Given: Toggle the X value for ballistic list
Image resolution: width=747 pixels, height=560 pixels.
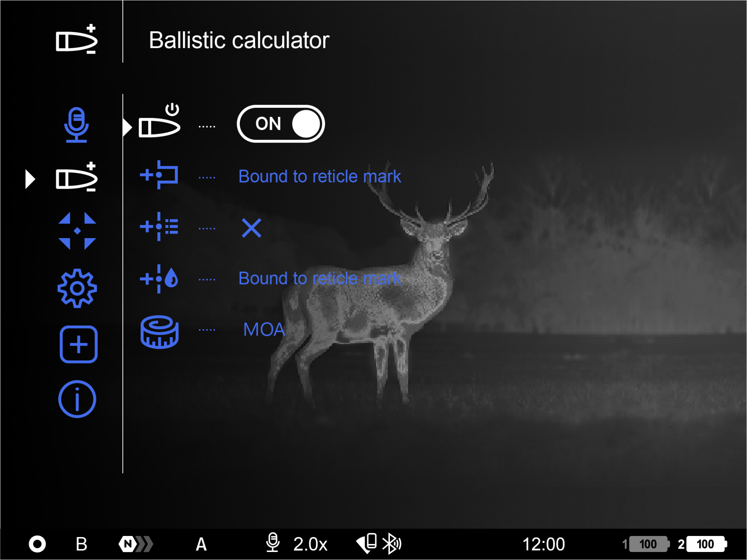Looking at the screenshot, I should click(x=252, y=228).
